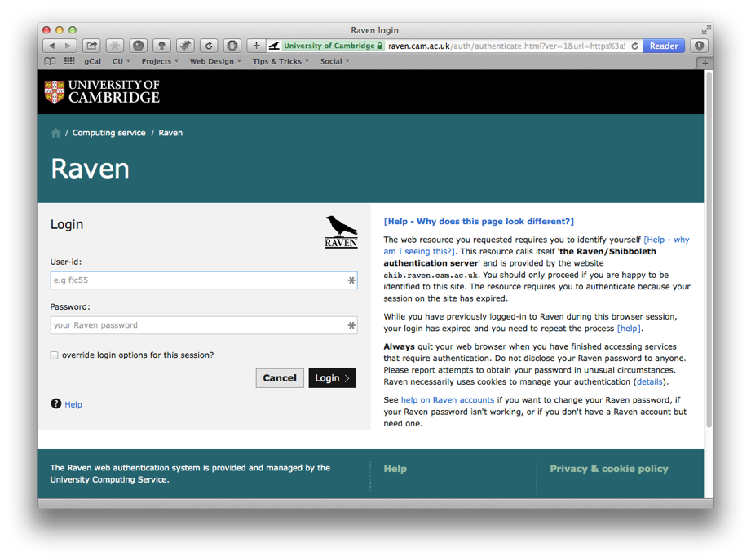Click the question mark help icon
751x560 pixels.
pos(56,403)
